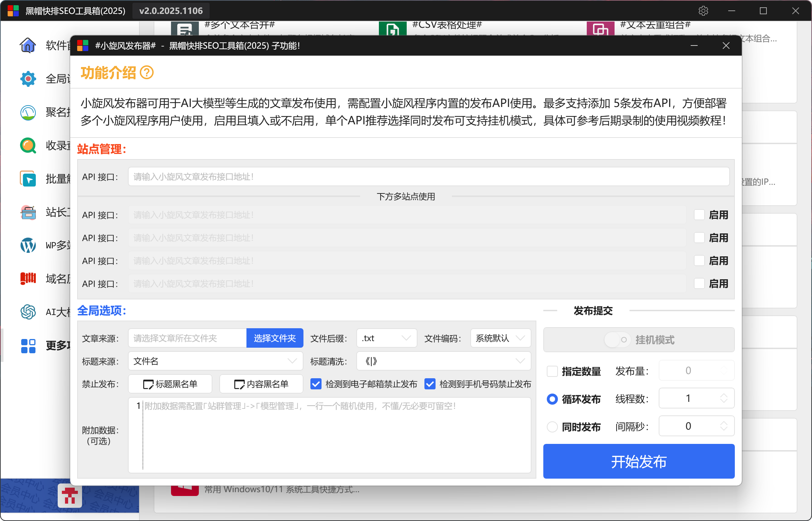Viewport: 812px width, 521px height.
Task: Open settings gear in main title bar
Action: tap(703, 11)
